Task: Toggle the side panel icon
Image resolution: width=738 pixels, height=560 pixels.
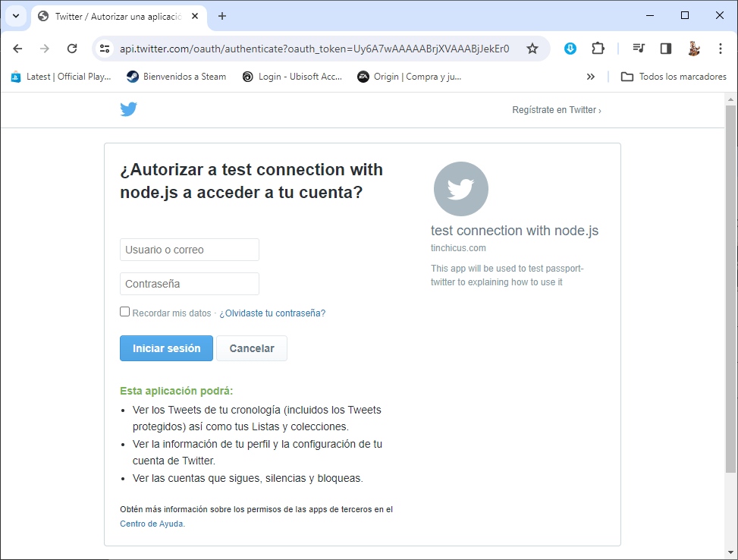Action: [x=665, y=49]
